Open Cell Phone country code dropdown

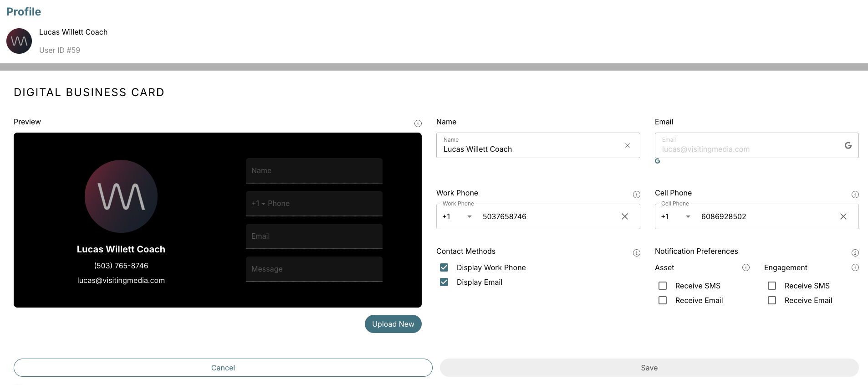pyautogui.click(x=688, y=216)
